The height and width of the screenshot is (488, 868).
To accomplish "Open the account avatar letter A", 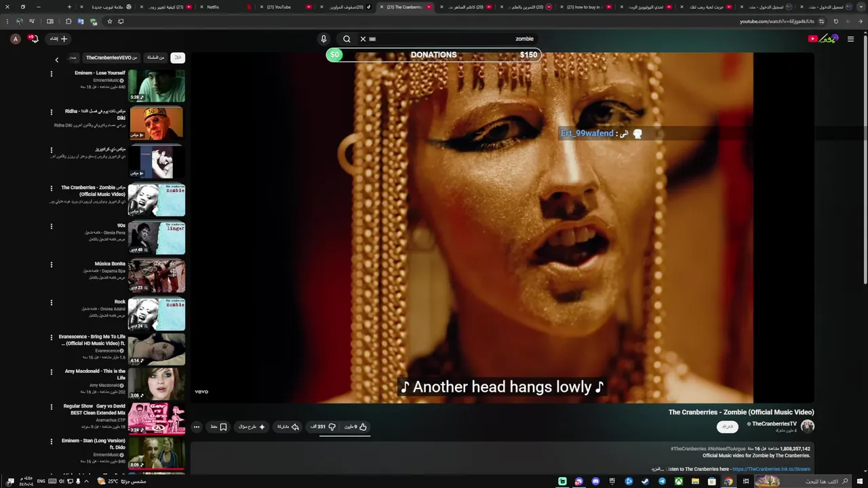I will click(x=16, y=39).
